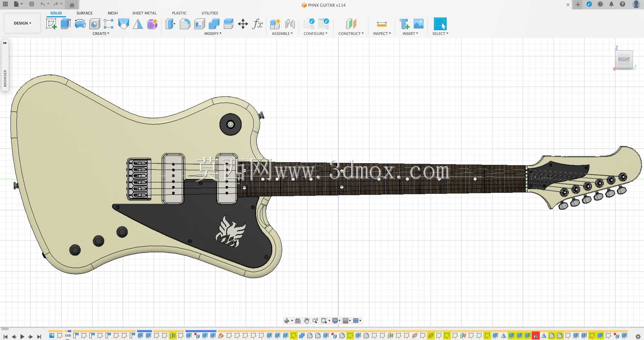This screenshot has height=340, width=644.
Task: Switch to the PLASTIC tab
Action: click(179, 13)
